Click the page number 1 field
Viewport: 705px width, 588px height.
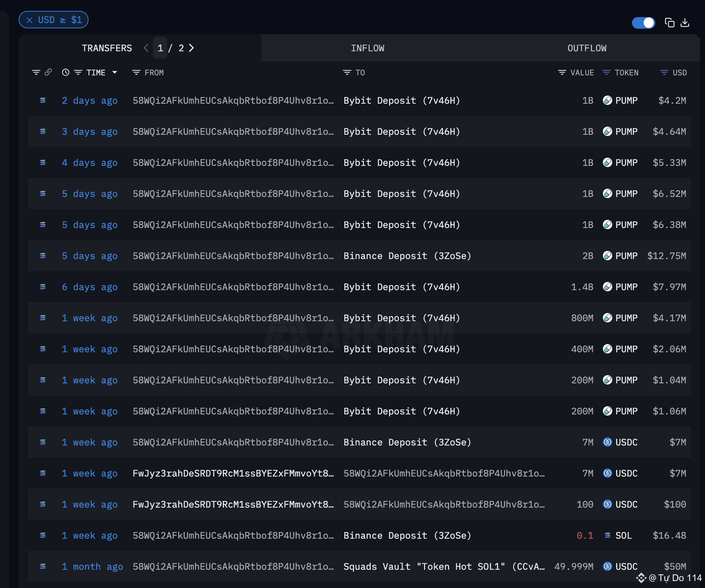point(160,48)
